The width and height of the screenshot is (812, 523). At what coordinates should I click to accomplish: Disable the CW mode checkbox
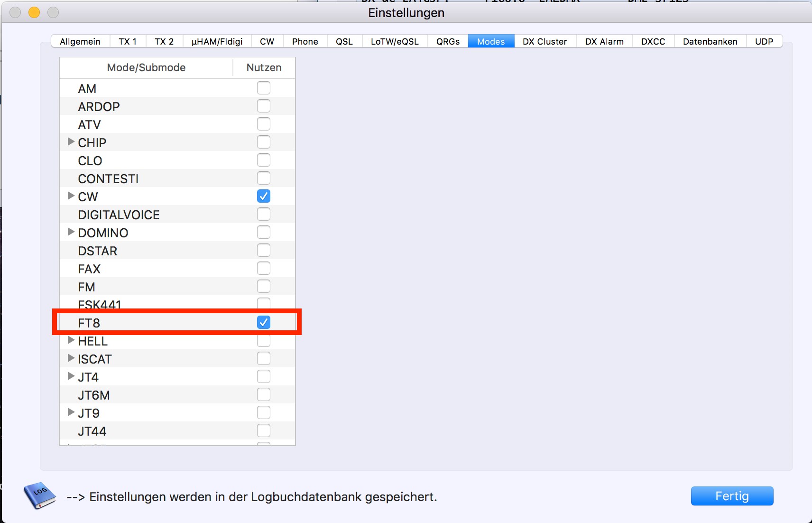click(x=264, y=196)
